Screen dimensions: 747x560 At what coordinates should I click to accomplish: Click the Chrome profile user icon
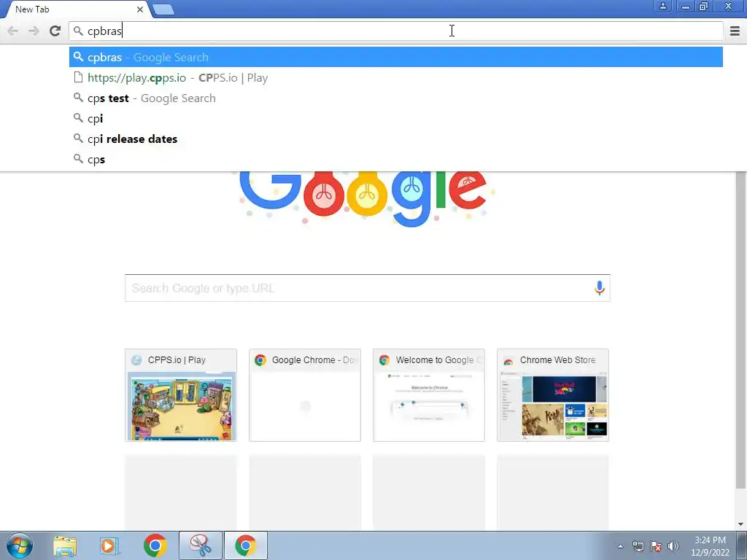662,6
